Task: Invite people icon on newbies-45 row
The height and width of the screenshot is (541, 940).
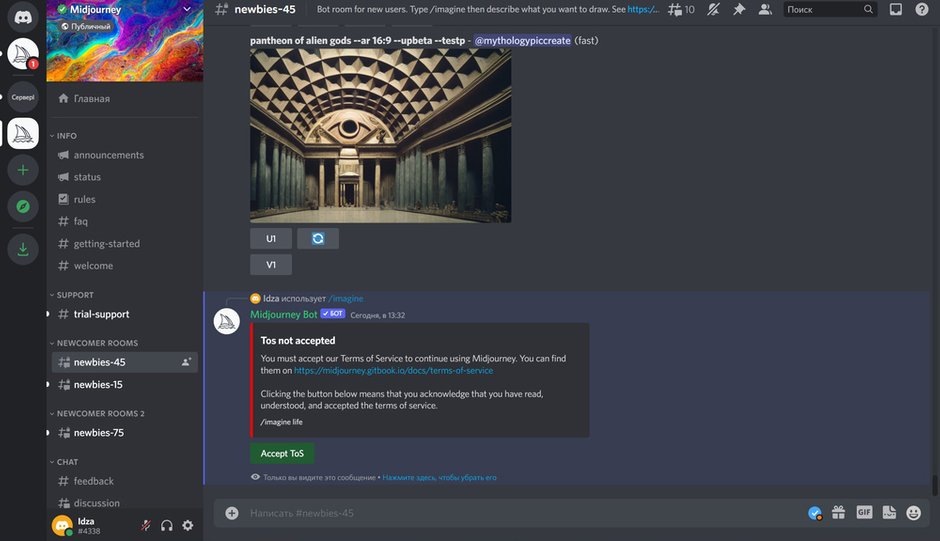Action: [186, 362]
